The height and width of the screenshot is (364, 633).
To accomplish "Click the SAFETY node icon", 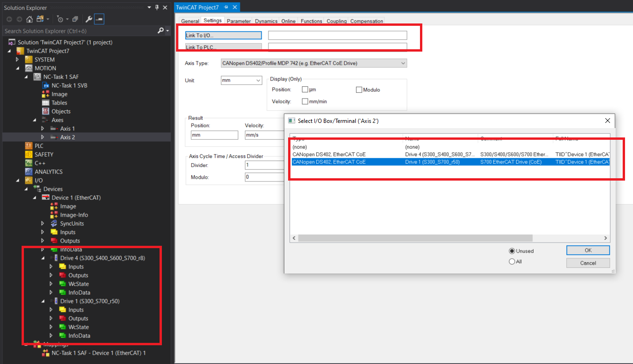I will [29, 154].
